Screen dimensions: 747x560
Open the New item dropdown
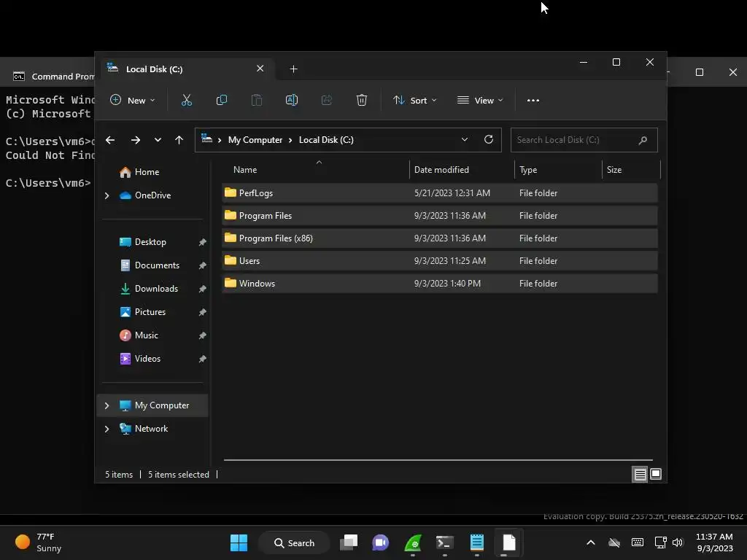pos(133,101)
